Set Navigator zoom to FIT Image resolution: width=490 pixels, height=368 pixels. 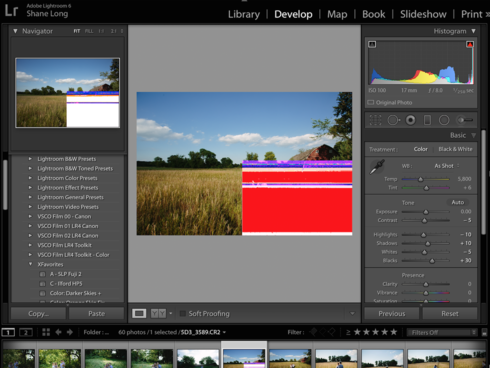point(77,31)
